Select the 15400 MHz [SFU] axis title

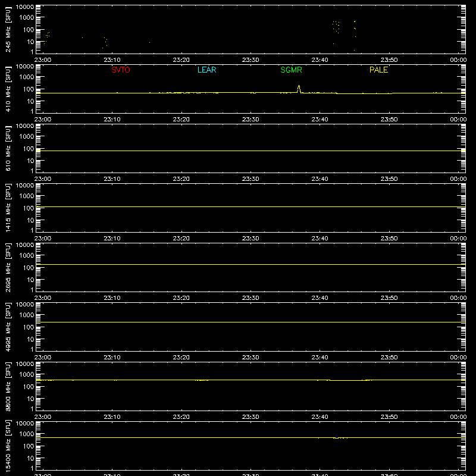coord(8,446)
